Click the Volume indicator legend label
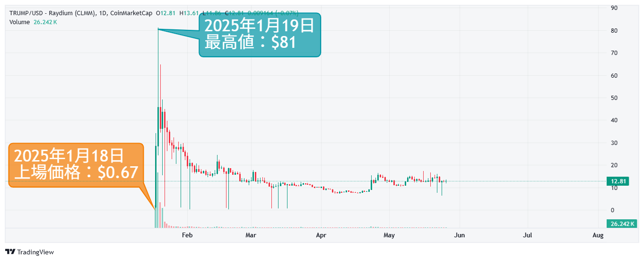The width and height of the screenshot is (644, 261). pos(19,22)
